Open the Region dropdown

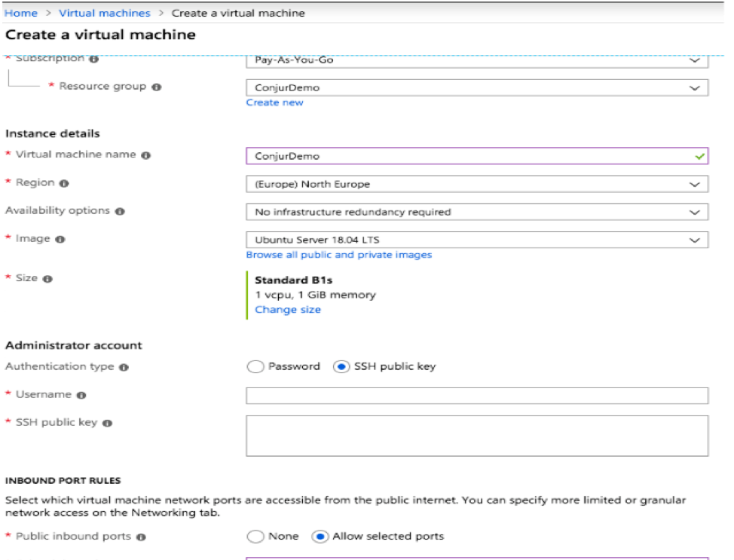tap(476, 184)
